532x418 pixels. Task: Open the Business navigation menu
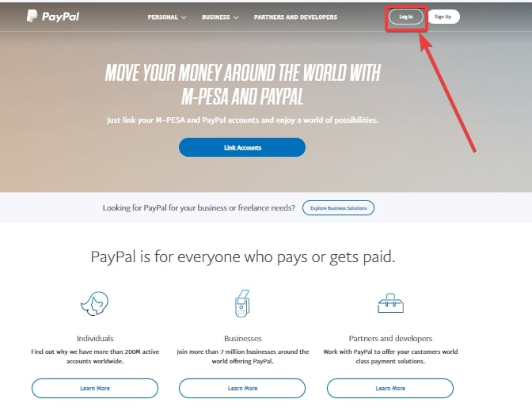coord(216,17)
